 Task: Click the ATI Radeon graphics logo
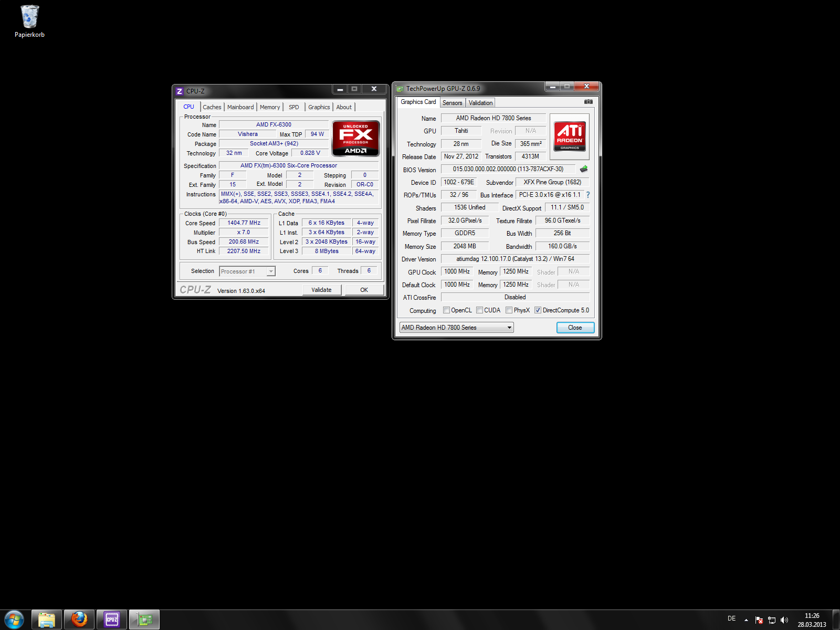570,136
